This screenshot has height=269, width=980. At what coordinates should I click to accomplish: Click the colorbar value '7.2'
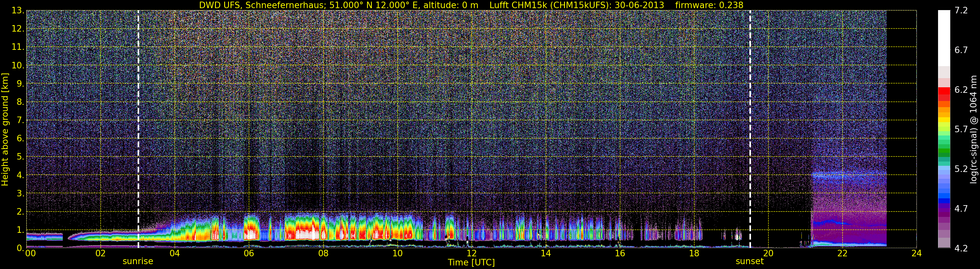click(961, 10)
